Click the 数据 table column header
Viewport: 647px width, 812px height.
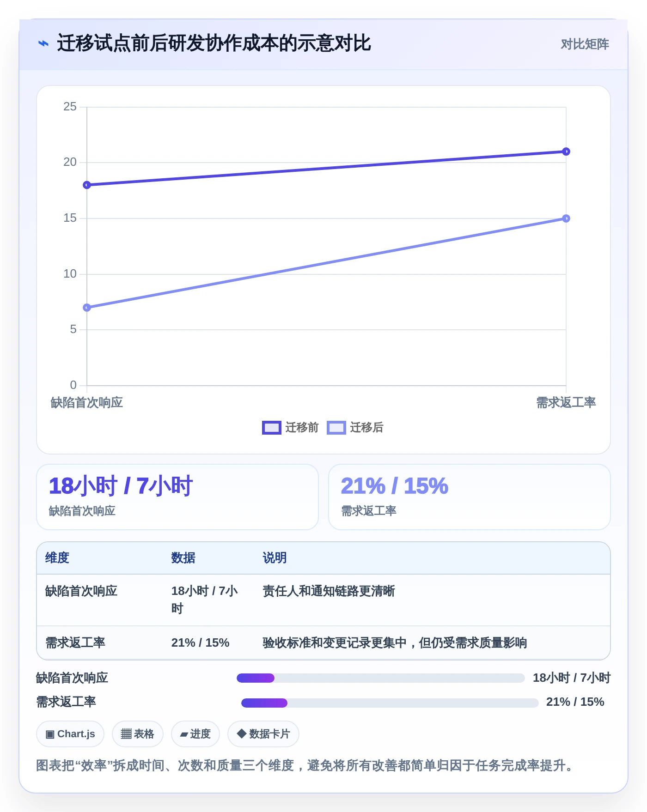[183, 558]
